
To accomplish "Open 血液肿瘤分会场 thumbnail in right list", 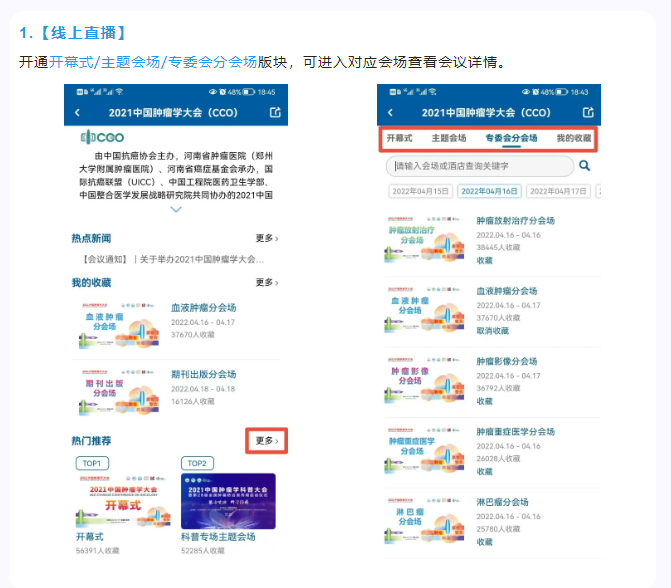I will (x=425, y=309).
